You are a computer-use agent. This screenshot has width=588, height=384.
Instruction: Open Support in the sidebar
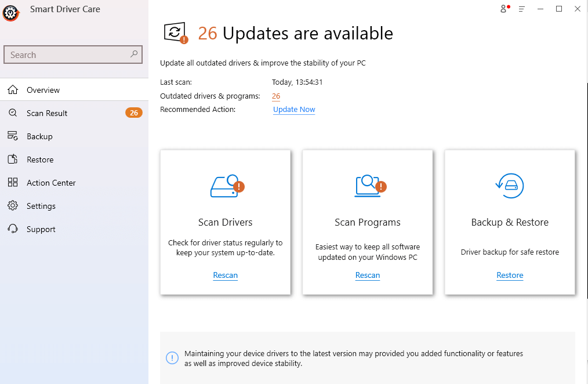pyautogui.click(x=41, y=229)
